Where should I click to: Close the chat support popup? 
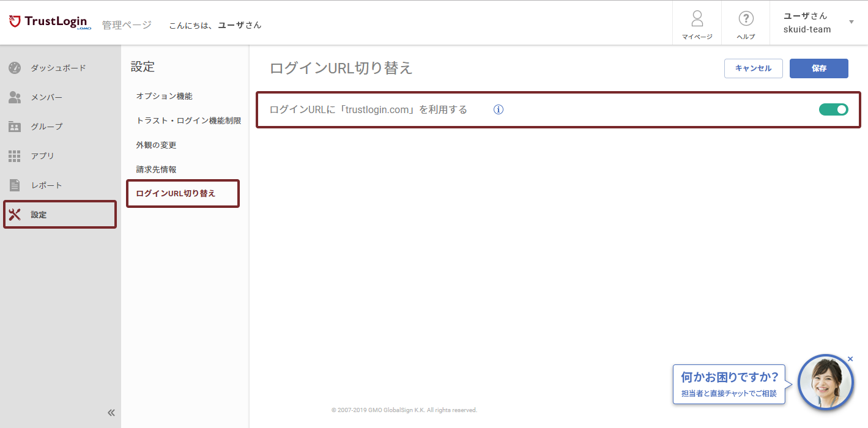(x=850, y=359)
